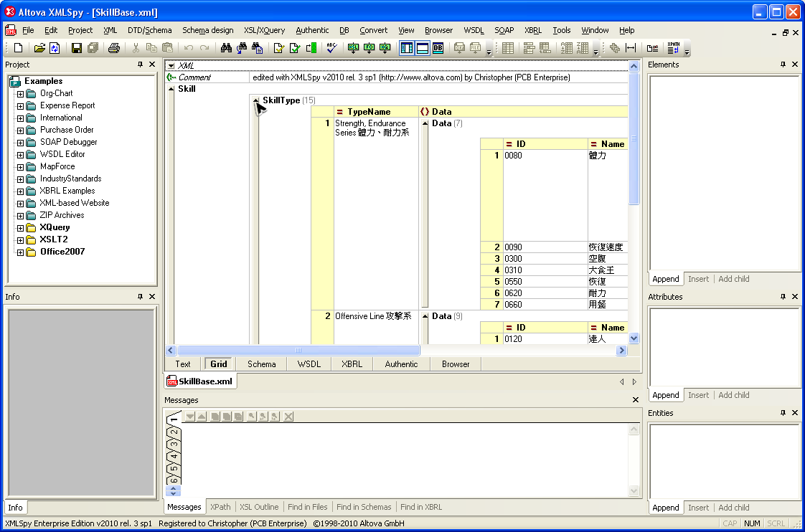This screenshot has height=532, width=805.
Task: Pin the Elements panel with pushpin
Action: pos(783,65)
